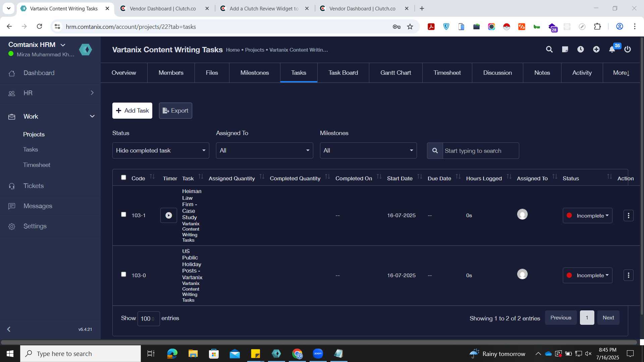Reload the page
The image size is (644, 362).
pyautogui.click(x=39, y=26)
